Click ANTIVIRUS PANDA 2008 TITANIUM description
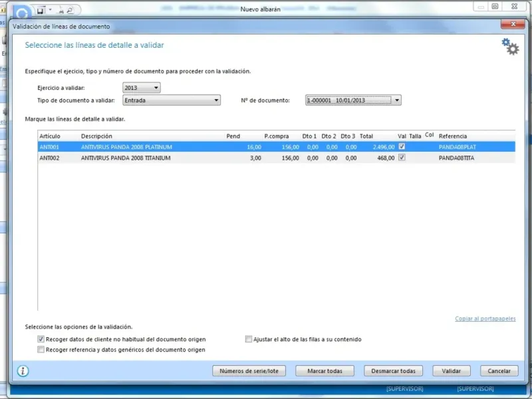Screen dimensions: 532x399 126,158
